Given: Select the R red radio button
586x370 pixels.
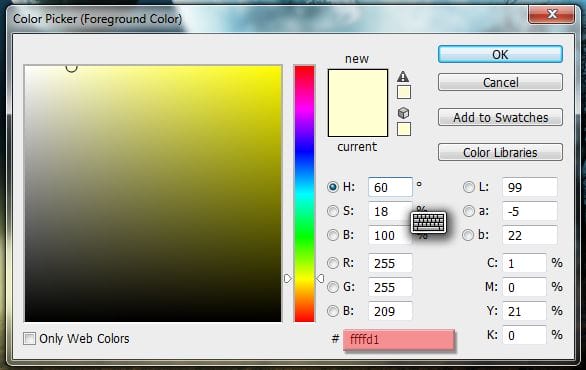Looking at the screenshot, I should (333, 263).
